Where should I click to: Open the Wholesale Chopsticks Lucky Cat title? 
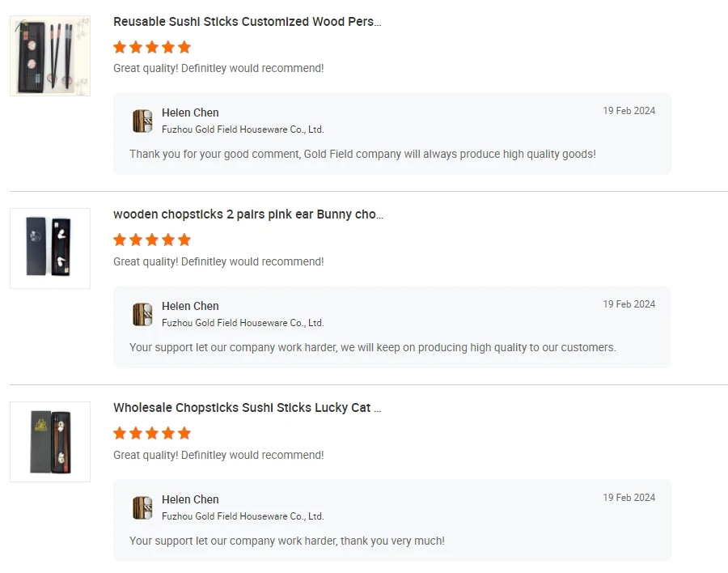pos(247,408)
